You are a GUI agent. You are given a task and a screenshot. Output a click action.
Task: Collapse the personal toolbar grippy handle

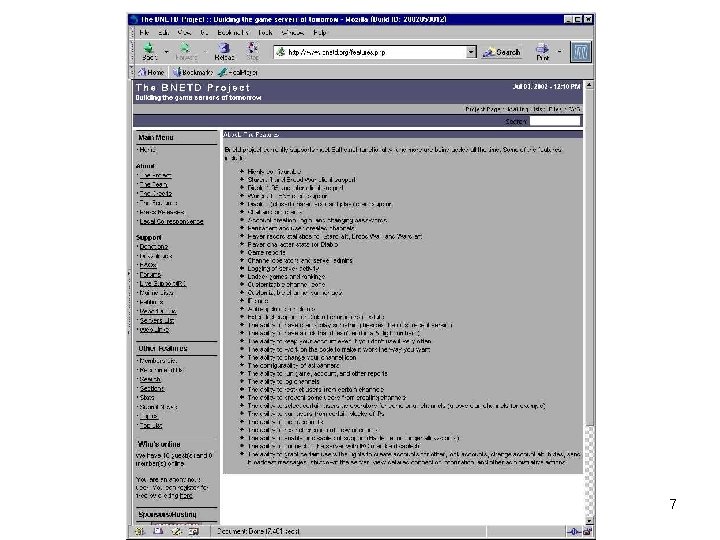pos(132,72)
